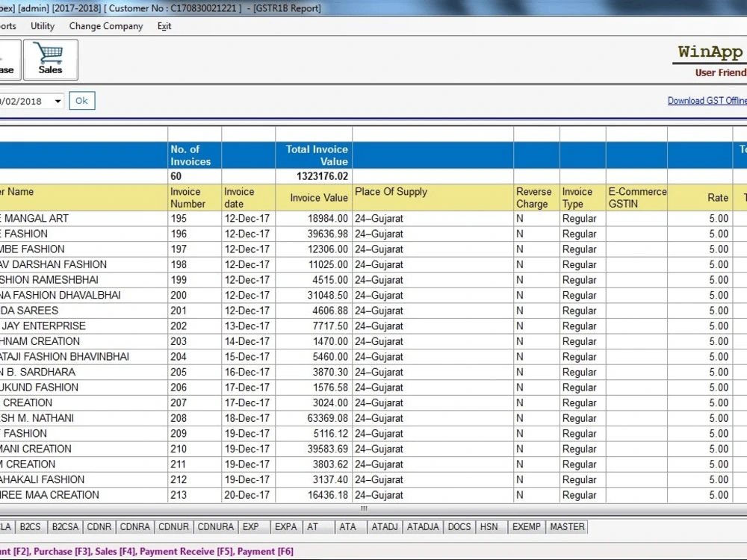Click the horizontal scrollbar grip below table
This screenshot has height=560, width=747.
click(x=364, y=508)
